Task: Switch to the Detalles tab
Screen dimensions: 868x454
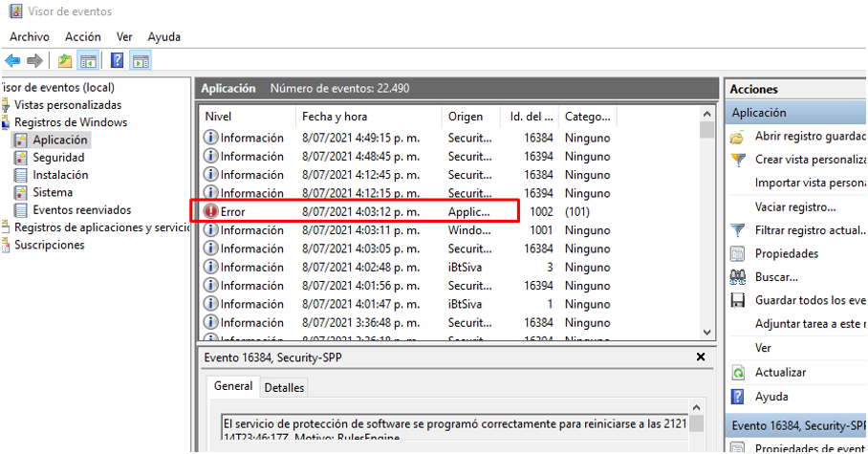Action: pos(283,388)
